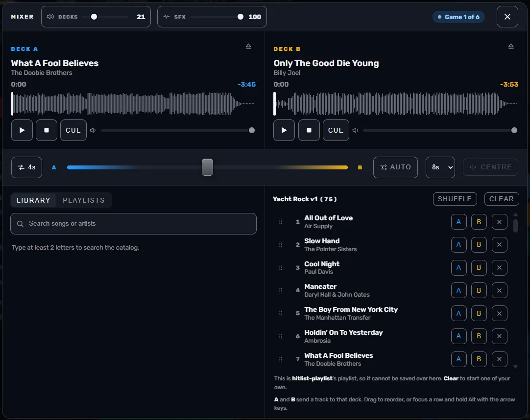Click the SFX waveform icon
The width and height of the screenshot is (530, 420).
[x=167, y=17]
